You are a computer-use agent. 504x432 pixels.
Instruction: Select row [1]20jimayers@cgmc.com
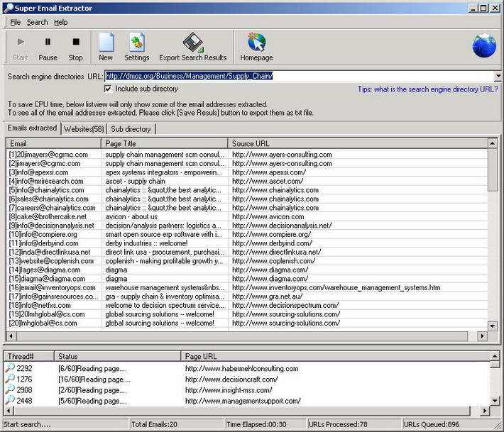coord(247,155)
